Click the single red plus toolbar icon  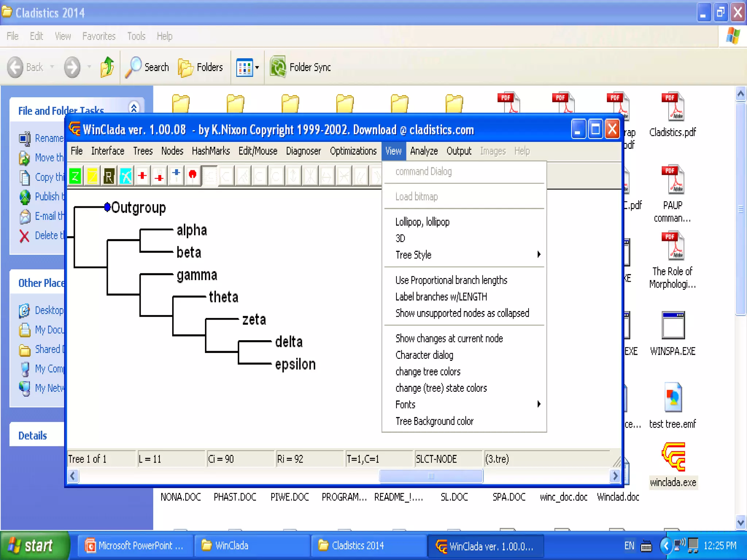[142, 176]
